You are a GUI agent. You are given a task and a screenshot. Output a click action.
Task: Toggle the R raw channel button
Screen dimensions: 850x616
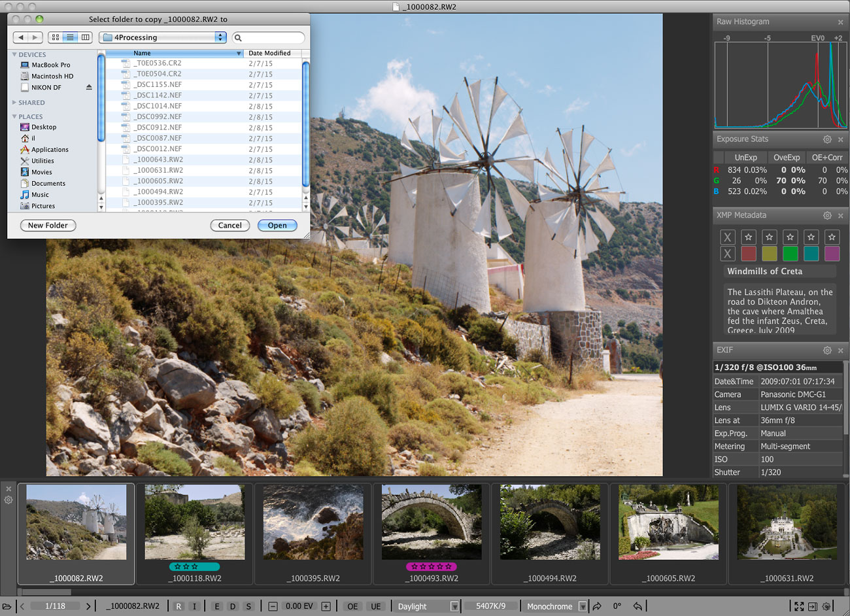coord(178,606)
